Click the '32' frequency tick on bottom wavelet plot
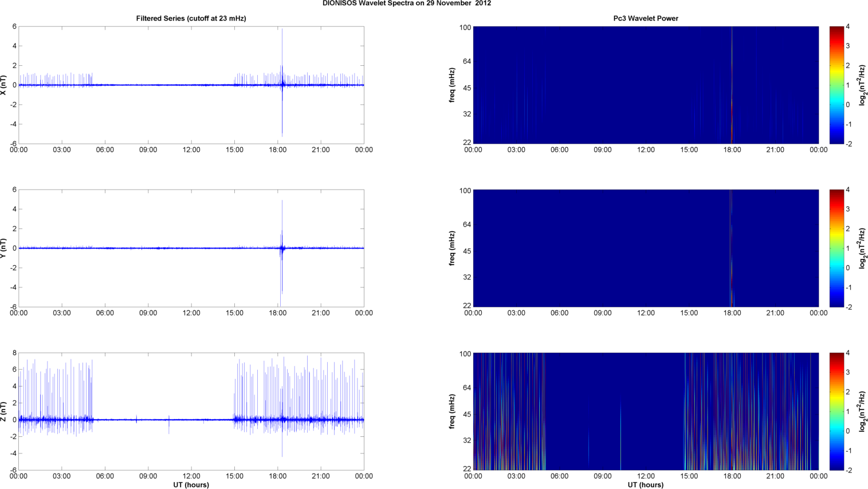This screenshot has width=868, height=489. click(467, 440)
